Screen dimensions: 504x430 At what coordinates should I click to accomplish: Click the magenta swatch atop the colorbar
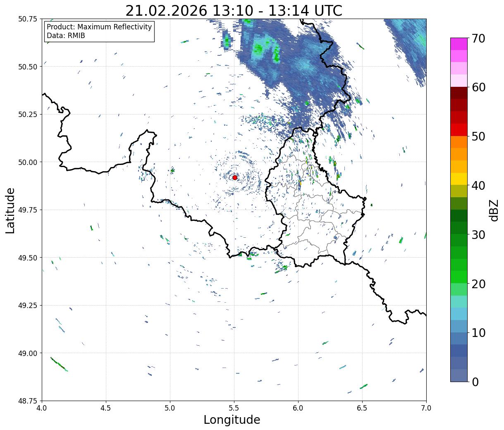[x=459, y=44]
